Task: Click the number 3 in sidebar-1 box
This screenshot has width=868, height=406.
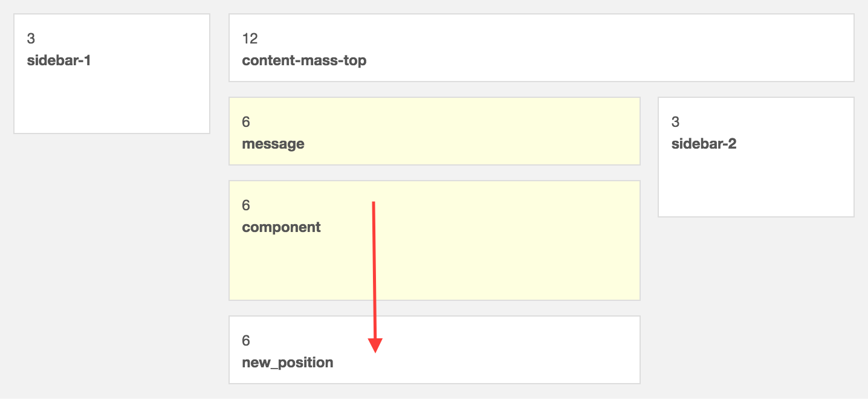Action: [x=31, y=39]
